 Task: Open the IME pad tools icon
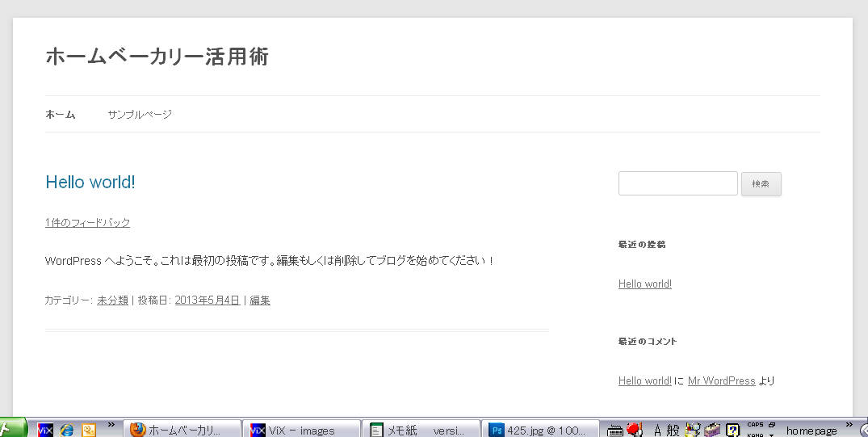pos(693,429)
